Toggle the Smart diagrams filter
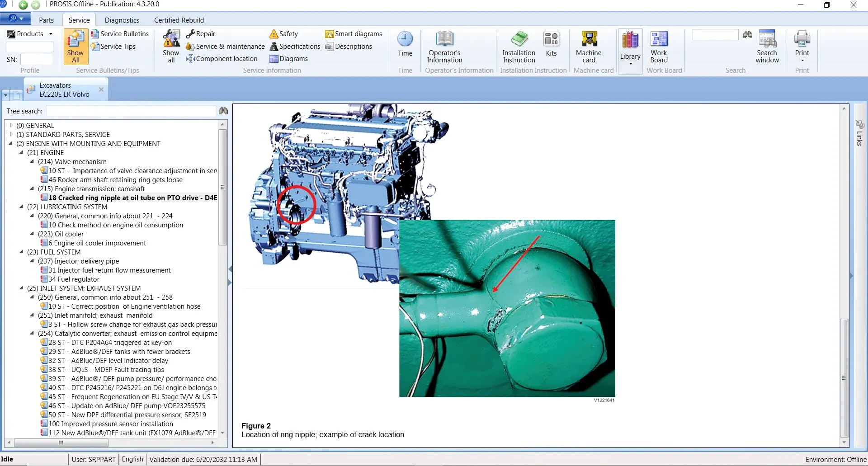 click(354, 34)
